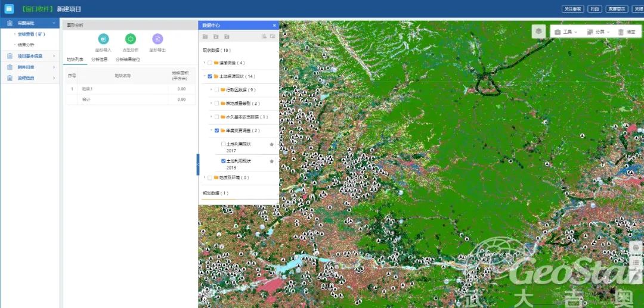Click the 清空 trash icon on map toolbar
This screenshot has height=308, width=644.
[621, 32]
